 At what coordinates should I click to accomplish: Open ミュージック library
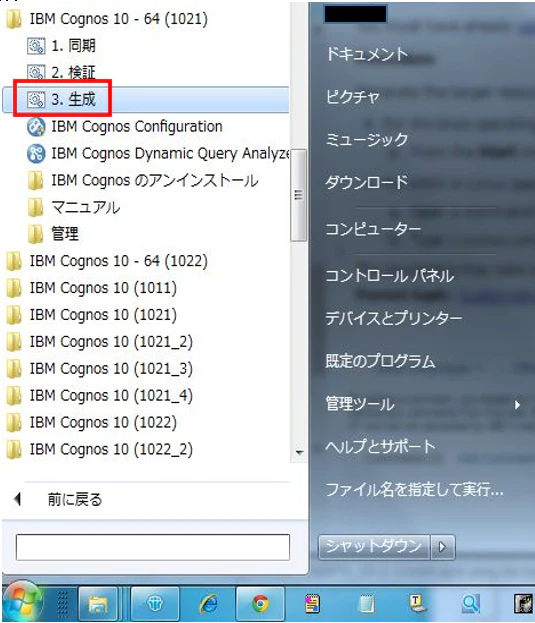pyautogui.click(x=367, y=139)
